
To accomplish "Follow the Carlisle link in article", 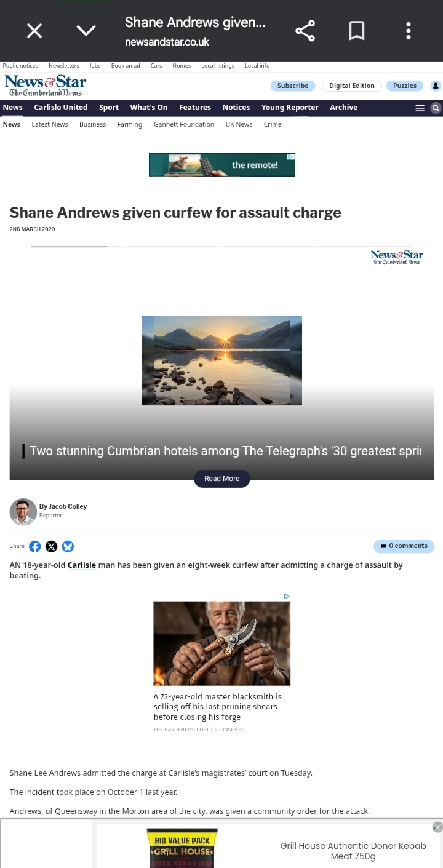I will (x=82, y=565).
